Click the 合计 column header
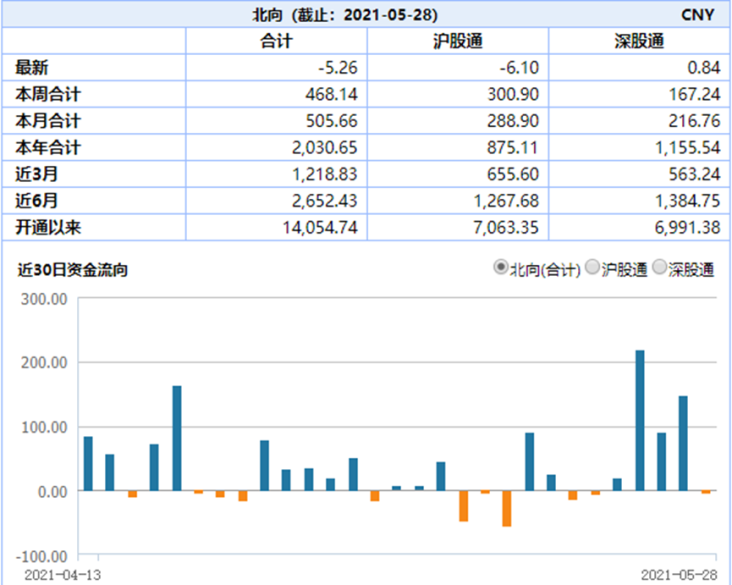Viewport: 732px width, 585px height. point(276,42)
